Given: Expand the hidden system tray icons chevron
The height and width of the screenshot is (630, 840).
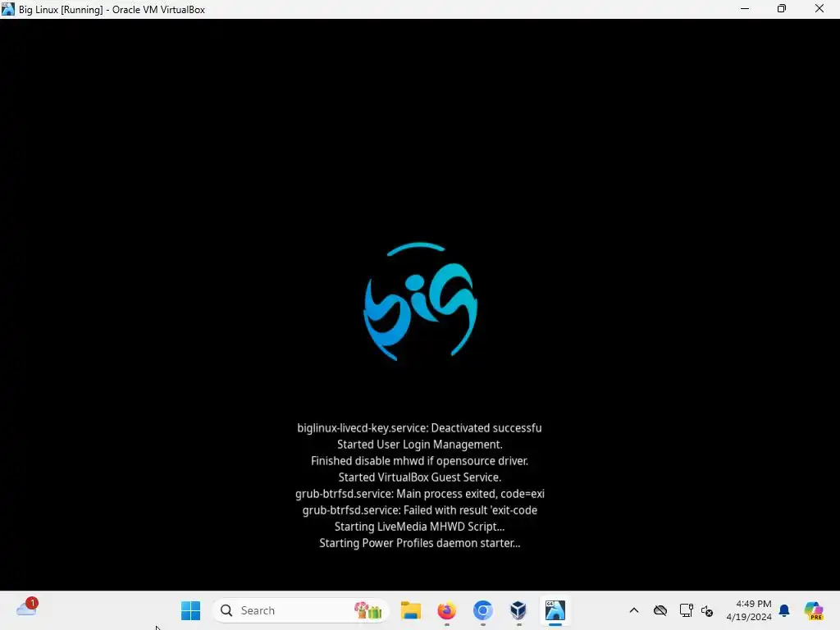Looking at the screenshot, I should pos(634,610).
